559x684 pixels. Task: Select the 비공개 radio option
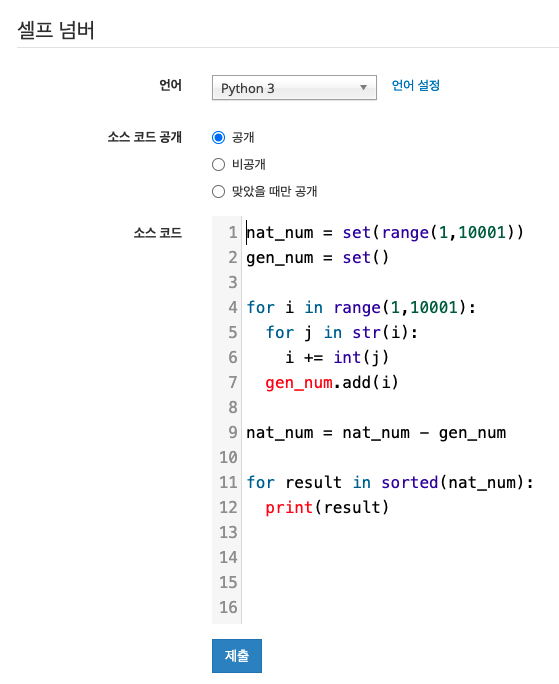pos(218,164)
